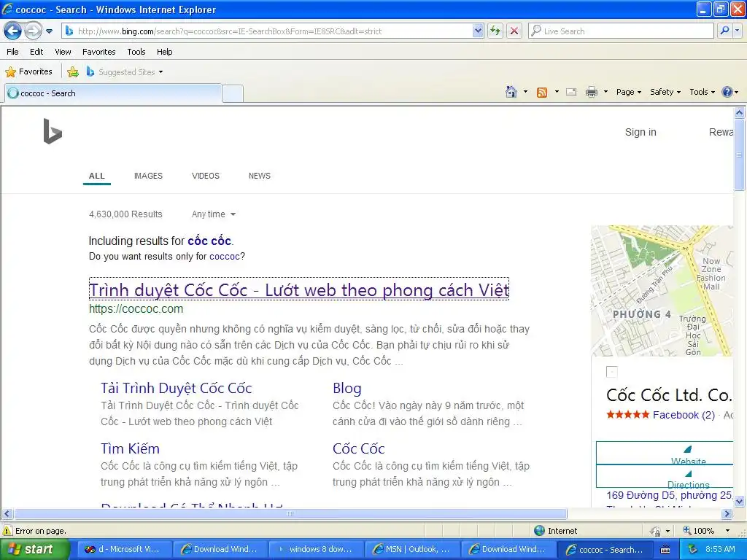Click the RSS Feeds icon
Image resolution: width=747 pixels, height=560 pixels.
(542, 93)
